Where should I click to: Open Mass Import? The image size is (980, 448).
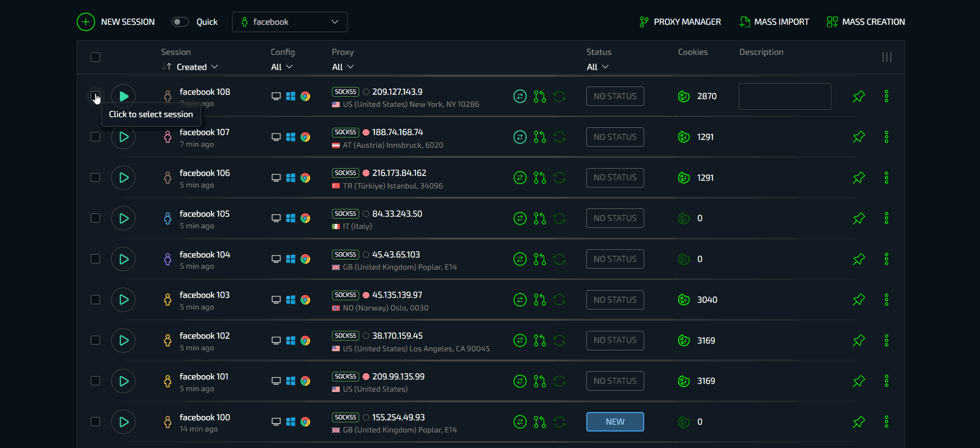tap(774, 22)
